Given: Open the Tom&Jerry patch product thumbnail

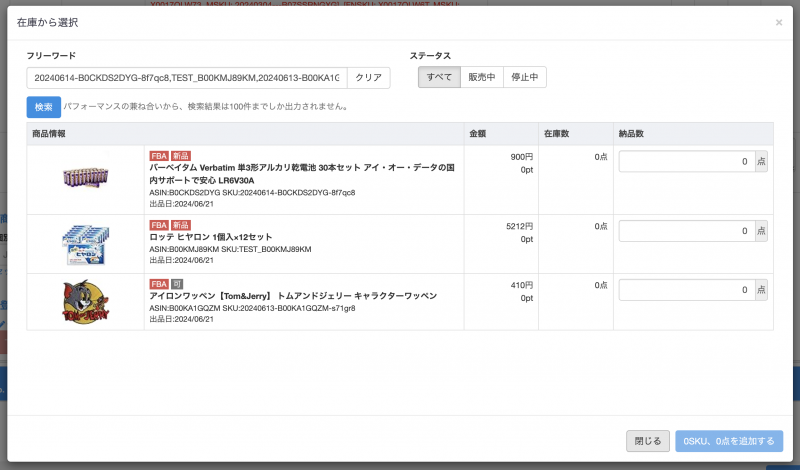Looking at the screenshot, I should click(85, 302).
